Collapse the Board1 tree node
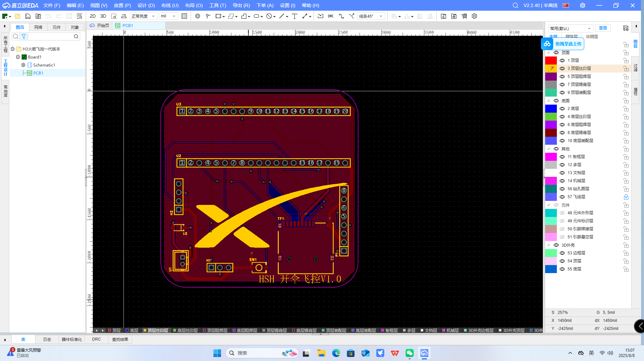This screenshot has width=644, height=361. pos(18,57)
